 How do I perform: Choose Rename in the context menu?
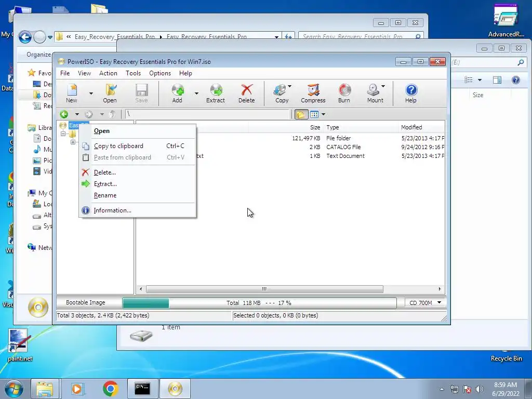coord(137,195)
